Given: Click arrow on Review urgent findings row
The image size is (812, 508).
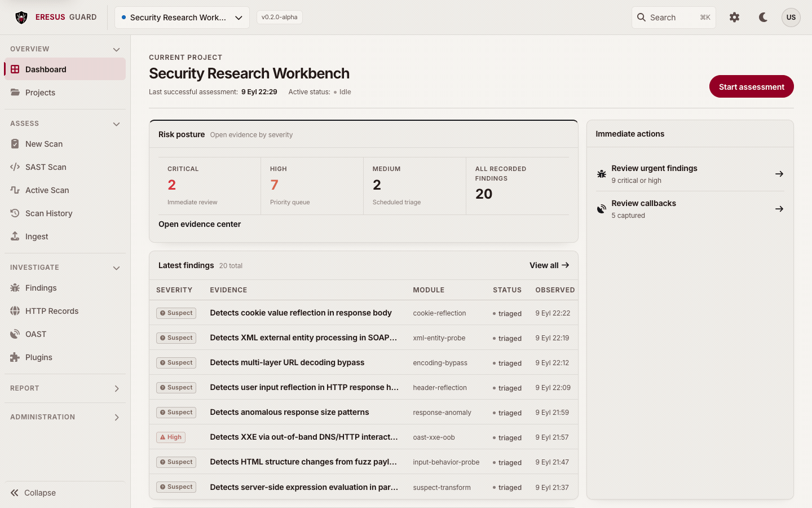Looking at the screenshot, I should coord(779,174).
